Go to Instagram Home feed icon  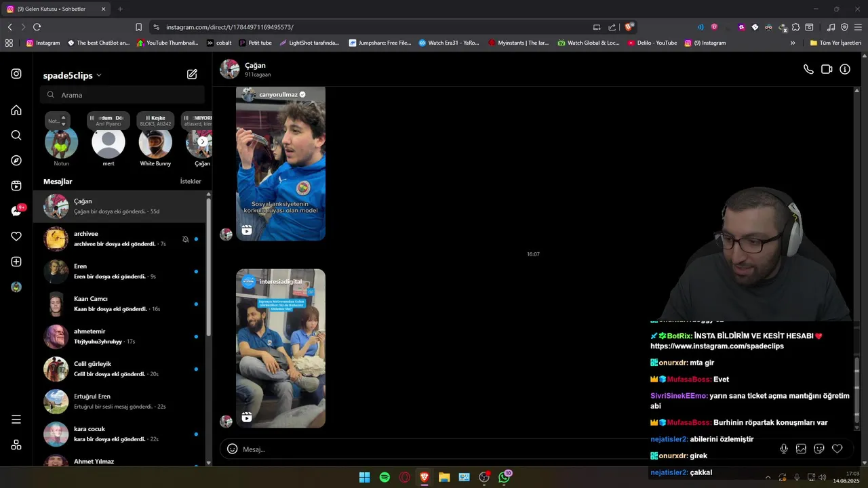[16, 110]
